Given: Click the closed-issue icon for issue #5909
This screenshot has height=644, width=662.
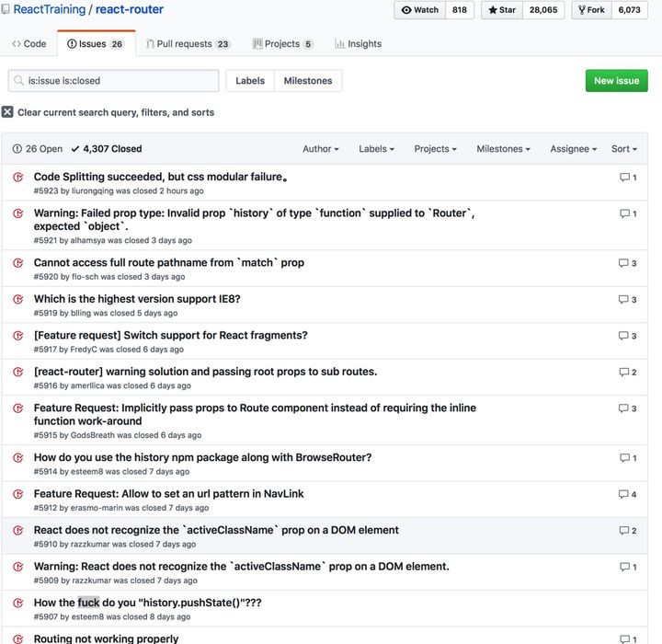Looking at the screenshot, I should pos(17,567).
